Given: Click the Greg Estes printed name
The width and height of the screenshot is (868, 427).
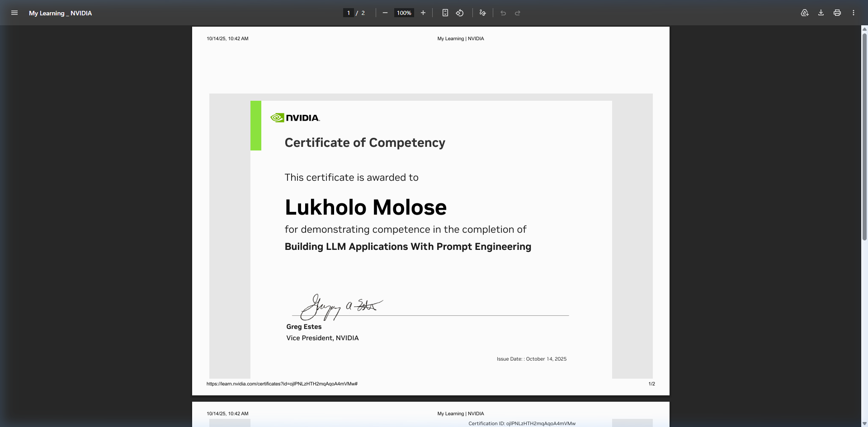Looking at the screenshot, I should click(x=304, y=327).
